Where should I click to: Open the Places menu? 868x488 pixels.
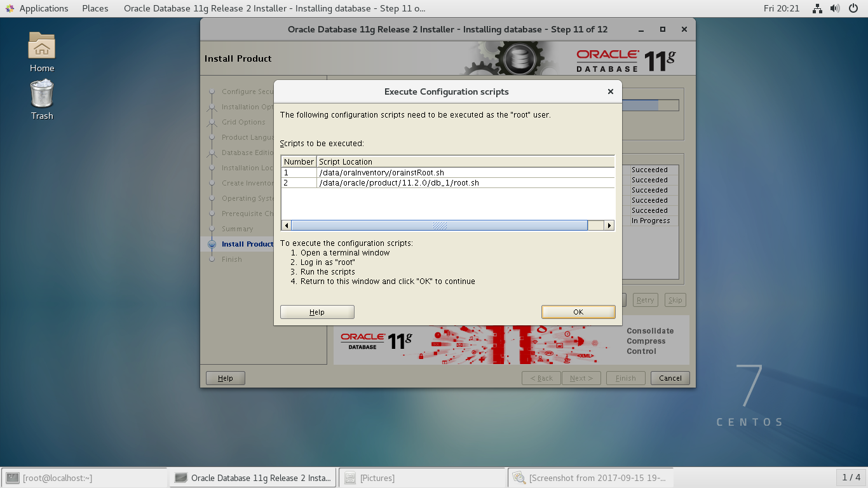tap(95, 8)
